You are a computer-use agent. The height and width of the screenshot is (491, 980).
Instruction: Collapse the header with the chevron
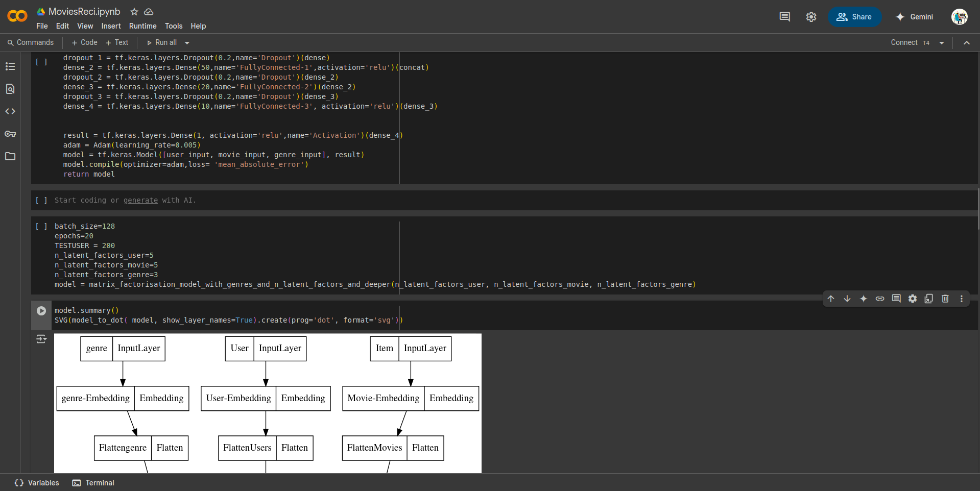point(967,43)
